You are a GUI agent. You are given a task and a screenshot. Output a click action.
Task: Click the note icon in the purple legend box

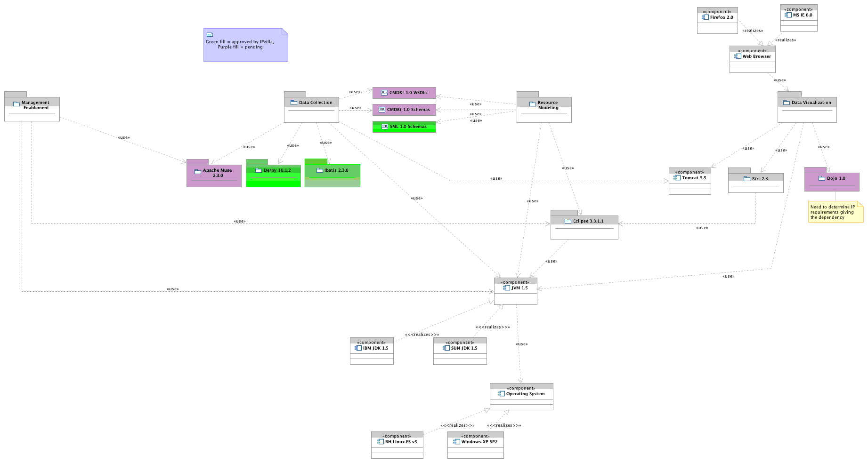[210, 34]
